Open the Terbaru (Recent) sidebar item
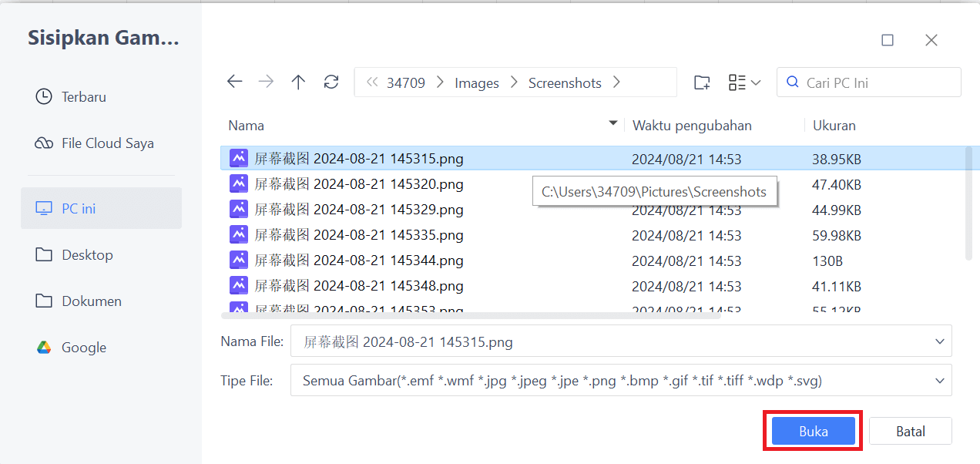The height and width of the screenshot is (464, 980). pyautogui.click(x=80, y=96)
